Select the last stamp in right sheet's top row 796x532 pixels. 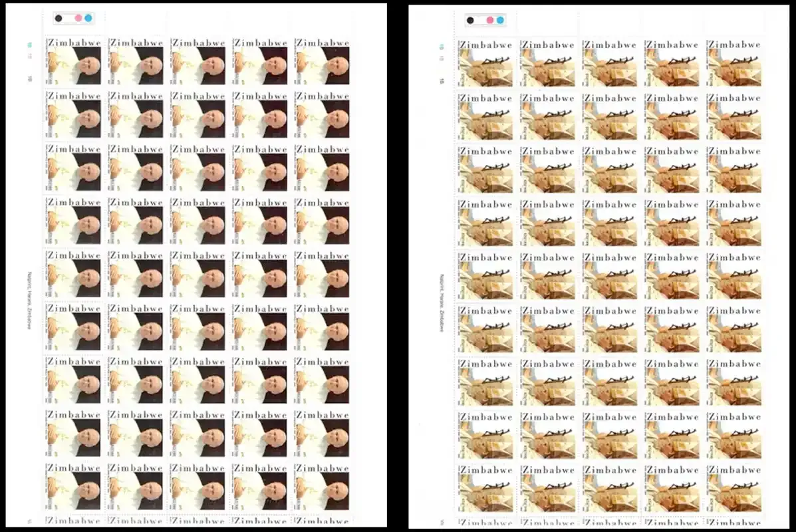coord(733,63)
